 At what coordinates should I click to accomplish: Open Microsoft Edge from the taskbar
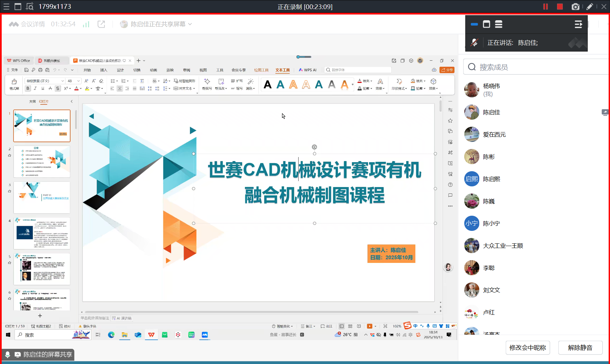click(x=111, y=335)
